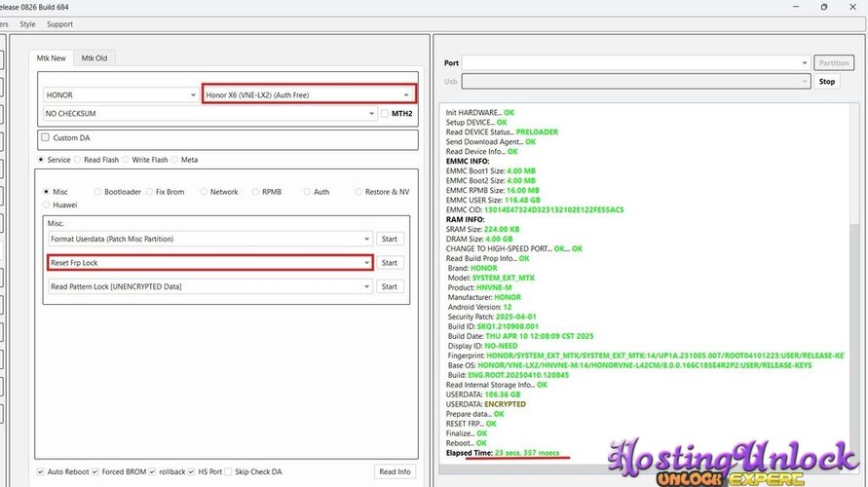Open the Read Pattern Lock dropdown
Viewport: 868px width, 487px height.
tap(210, 286)
